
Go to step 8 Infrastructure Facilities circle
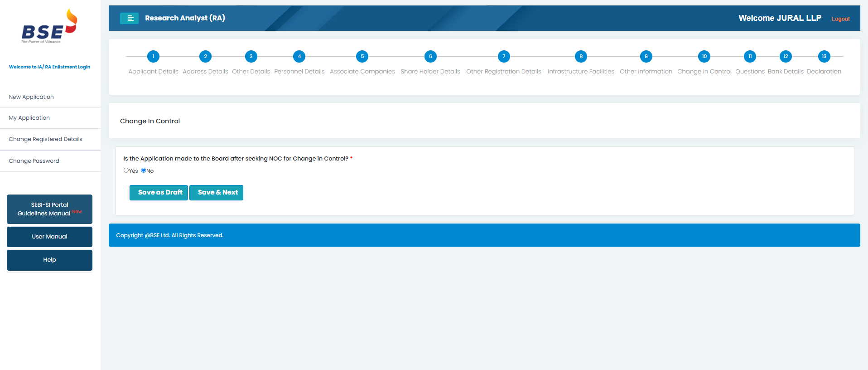[581, 57]
